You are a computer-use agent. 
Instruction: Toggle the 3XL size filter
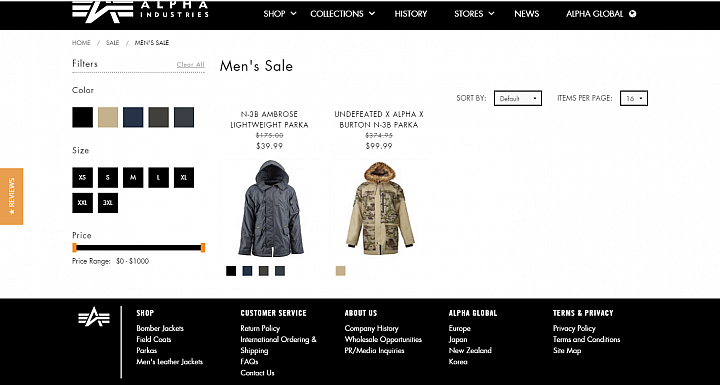108,203
